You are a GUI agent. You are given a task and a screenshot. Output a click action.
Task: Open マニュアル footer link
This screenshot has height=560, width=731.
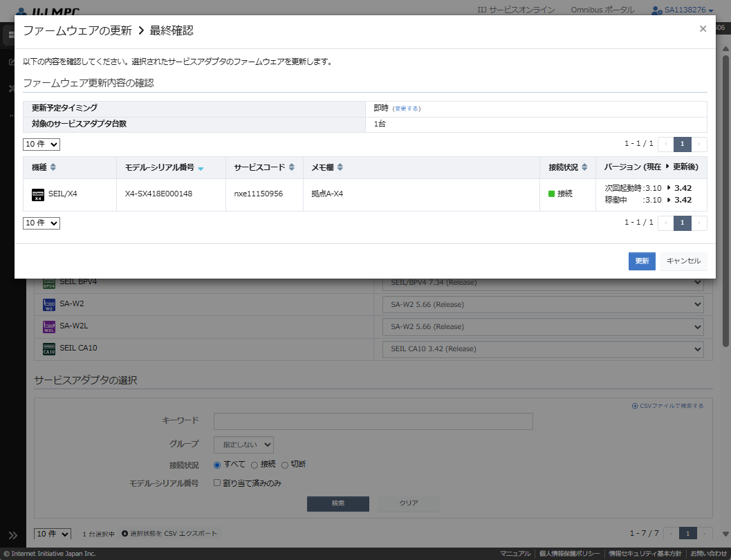[x=515, y=554]
